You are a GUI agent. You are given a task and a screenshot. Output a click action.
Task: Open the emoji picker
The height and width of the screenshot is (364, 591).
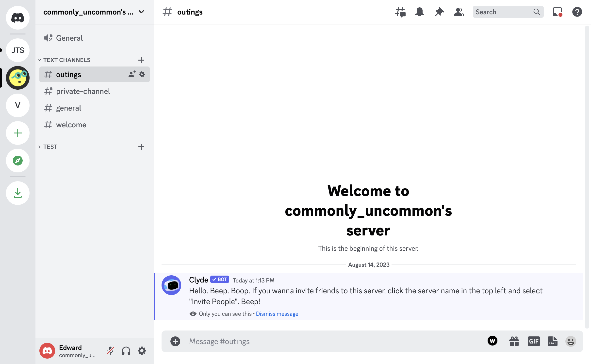click(571, 341)
